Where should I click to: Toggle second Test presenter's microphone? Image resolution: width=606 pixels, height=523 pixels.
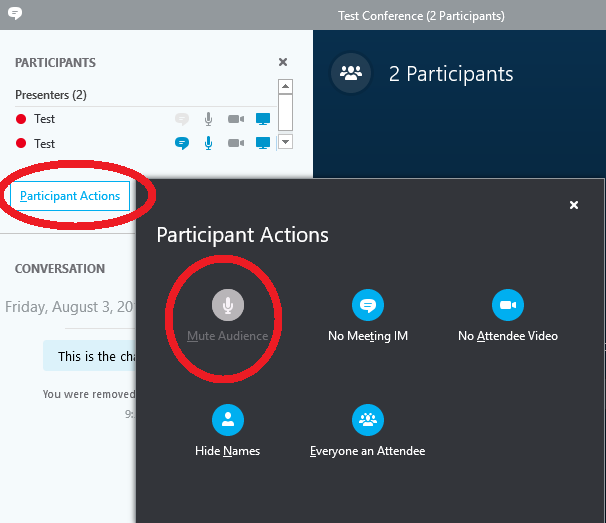[208, 143]
